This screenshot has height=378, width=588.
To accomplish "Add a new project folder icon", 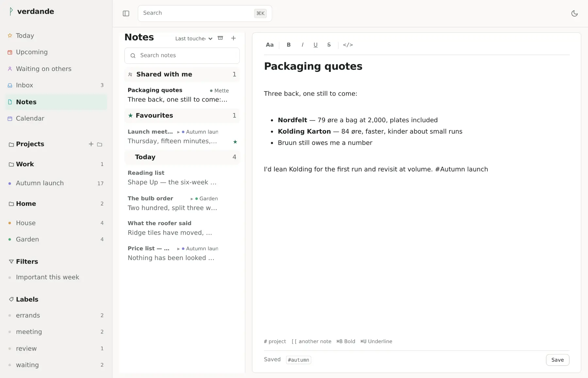I will point(100,144).
